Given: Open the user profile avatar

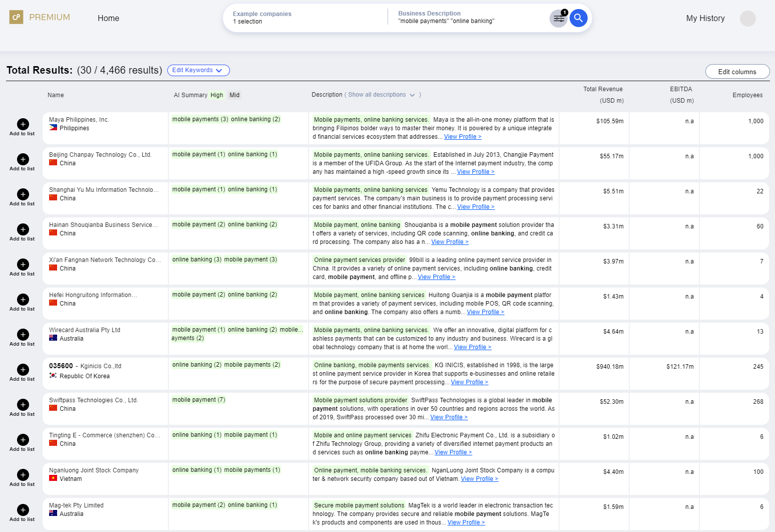Looking at the screenshot, I should (747, 19).
